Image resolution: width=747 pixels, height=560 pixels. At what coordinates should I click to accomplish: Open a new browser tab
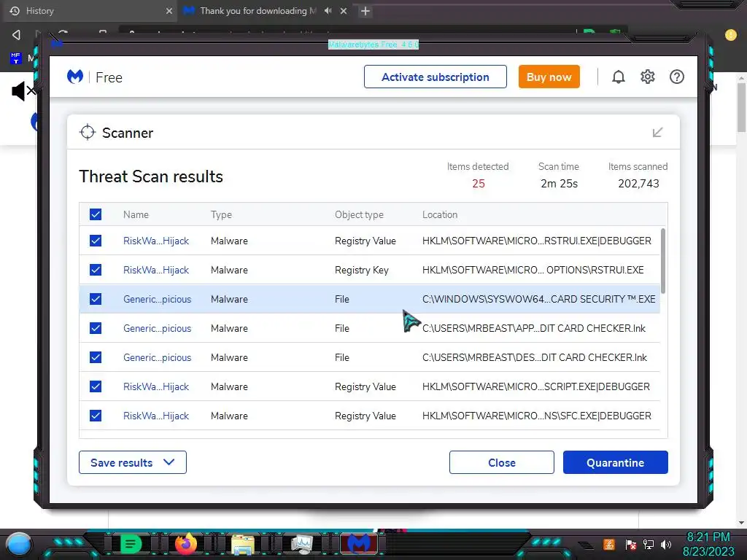point(365,11)
